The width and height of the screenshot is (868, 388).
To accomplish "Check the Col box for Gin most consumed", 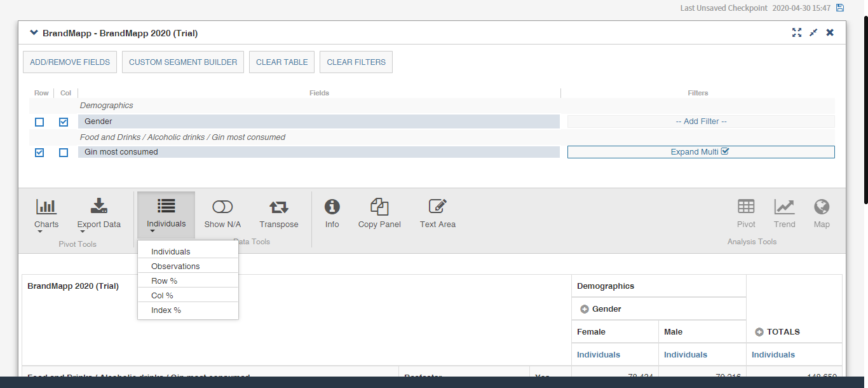I will [x=64, y=152].
